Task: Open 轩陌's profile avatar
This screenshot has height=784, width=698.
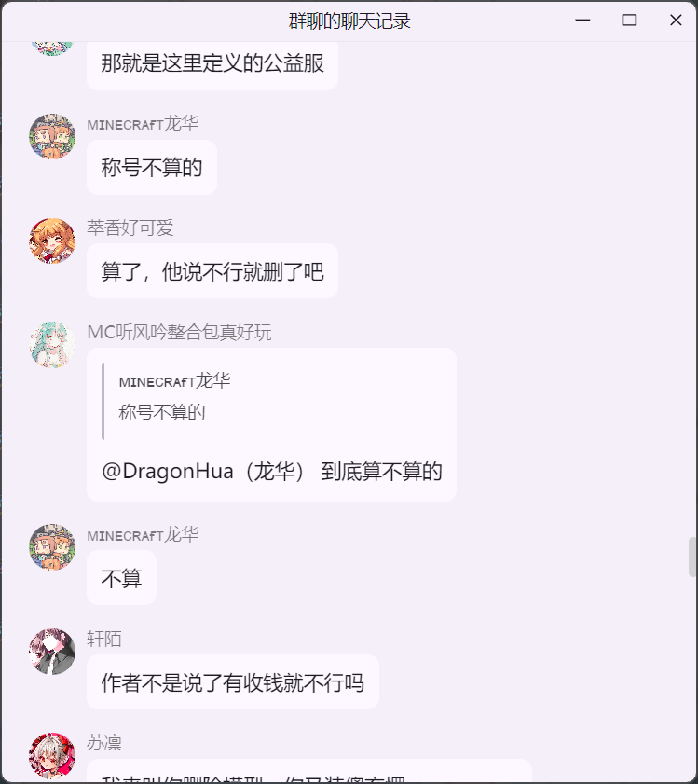Action: tap(52, 652)
